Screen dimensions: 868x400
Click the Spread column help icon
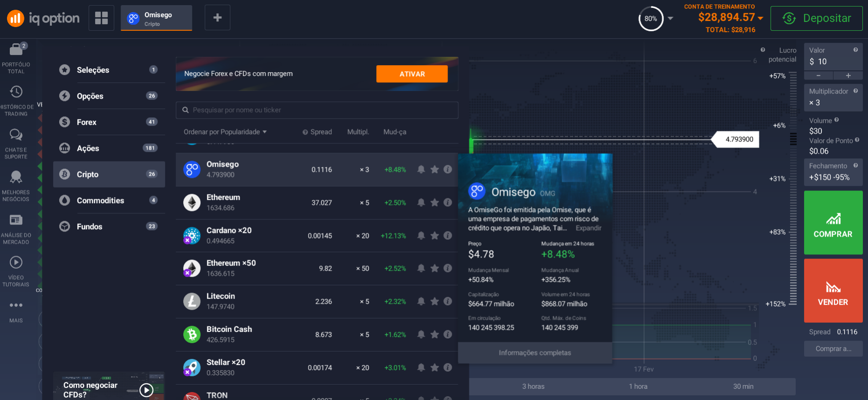[x=305, y=132]
